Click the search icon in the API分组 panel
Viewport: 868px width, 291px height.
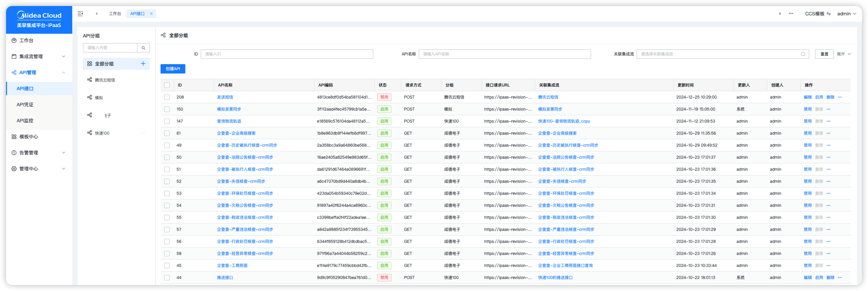[x=143, y=48]
